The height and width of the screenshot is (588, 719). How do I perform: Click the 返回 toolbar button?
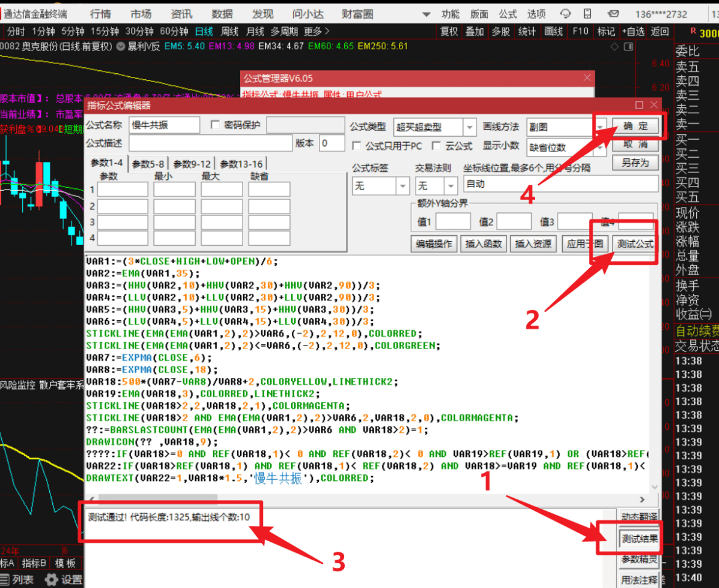click(660, 31)
